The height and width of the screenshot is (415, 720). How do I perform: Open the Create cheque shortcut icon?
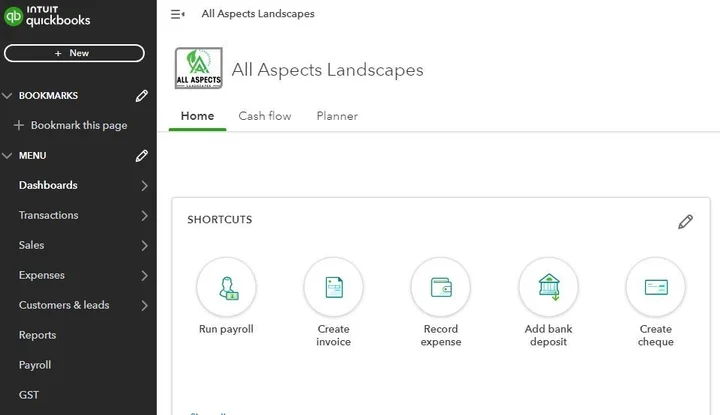655,287
